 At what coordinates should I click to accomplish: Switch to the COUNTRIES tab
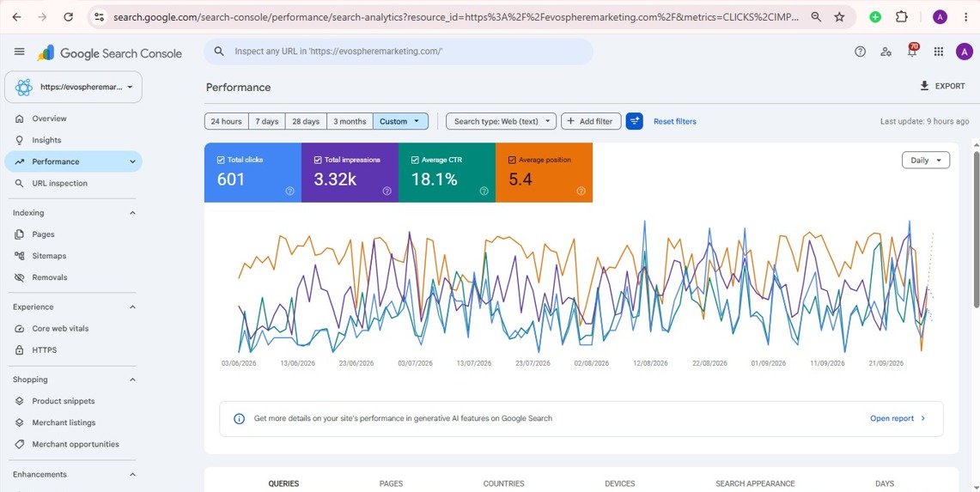(504, 483)
